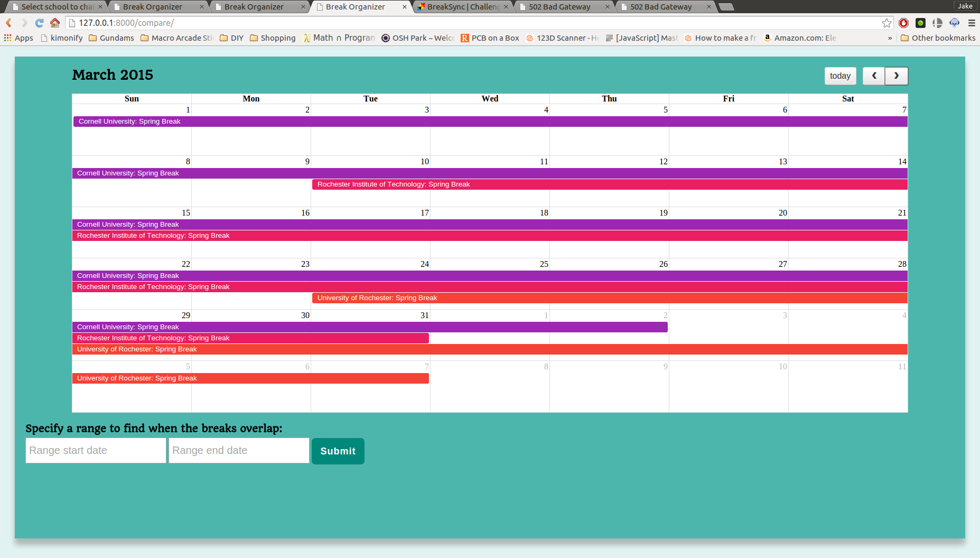Click the Wed column header
This screenshot has width=980, height=558.
[490, 99]
